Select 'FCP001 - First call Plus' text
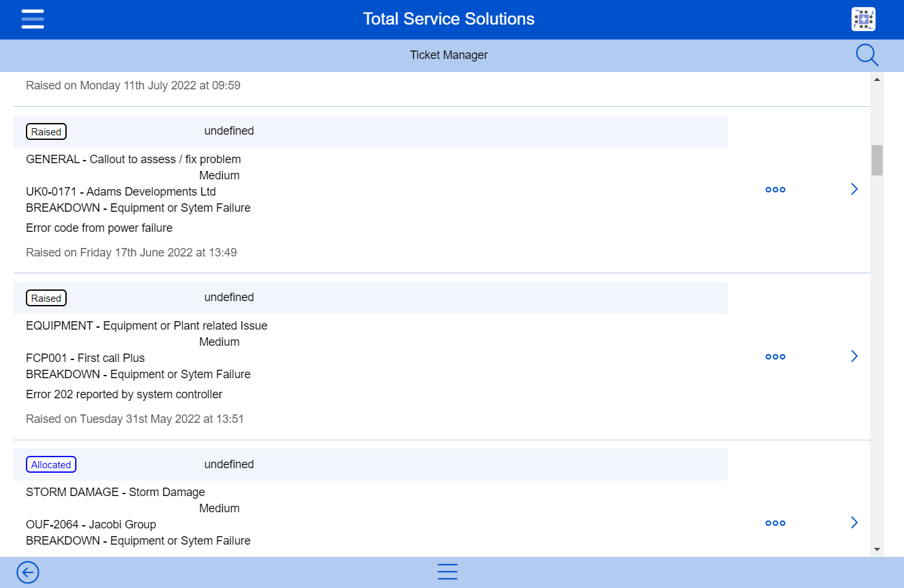The width and height of the screenshot is (904, 588). [85, 358]
